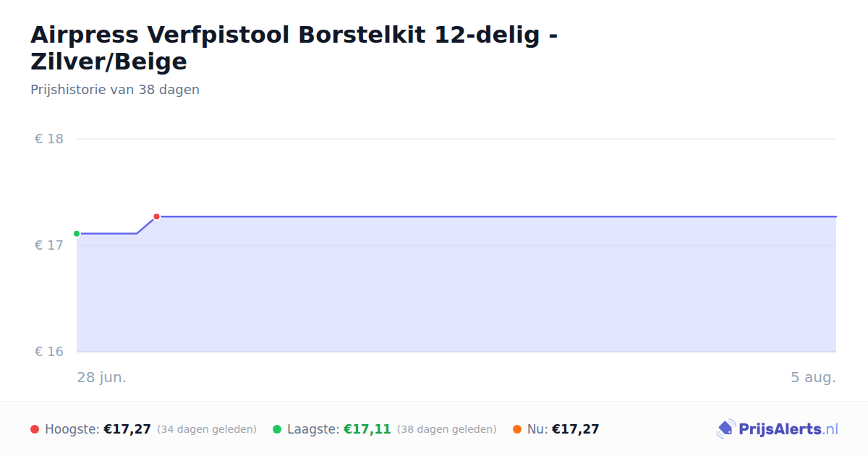Click the 38 dagen geleden note
This screenshot has height=456, width=868.
point(447,429)
